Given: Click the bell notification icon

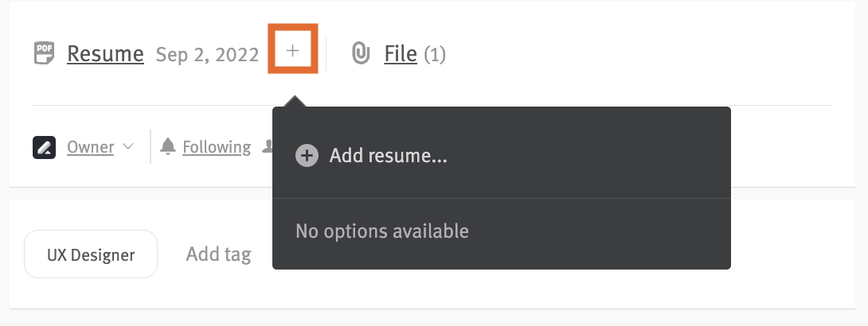Looking at the screenshot, I should 168,146.
